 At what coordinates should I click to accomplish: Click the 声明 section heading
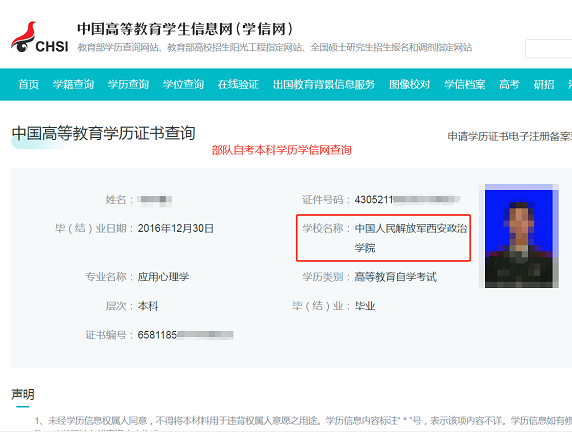point(23,394)
